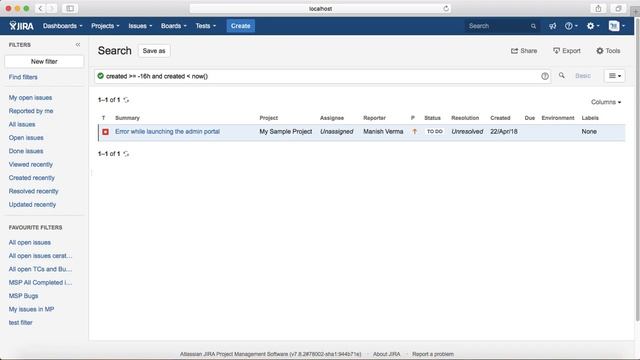The width and height of the screenshot is (640, 360).
Task: Click the Save as button
Action: pos(154,51)
